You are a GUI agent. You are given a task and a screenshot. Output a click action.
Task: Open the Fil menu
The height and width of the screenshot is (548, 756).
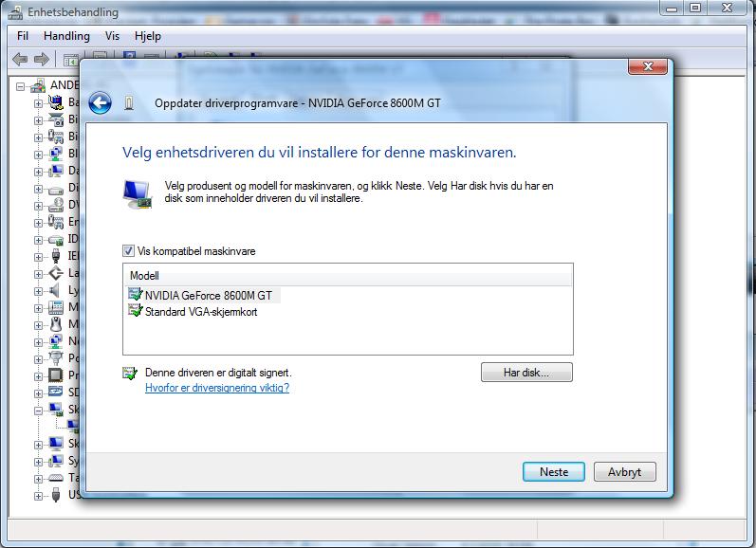[x=23, y=36]
